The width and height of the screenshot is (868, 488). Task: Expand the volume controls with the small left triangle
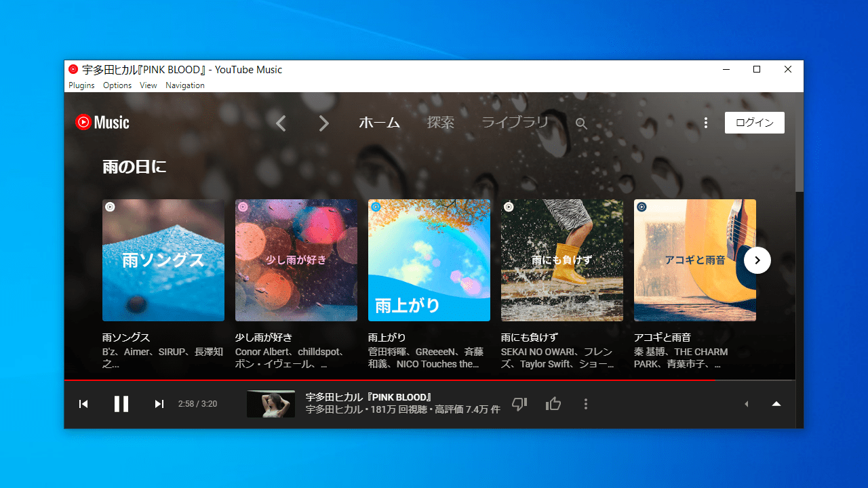(x=746, y=404)
